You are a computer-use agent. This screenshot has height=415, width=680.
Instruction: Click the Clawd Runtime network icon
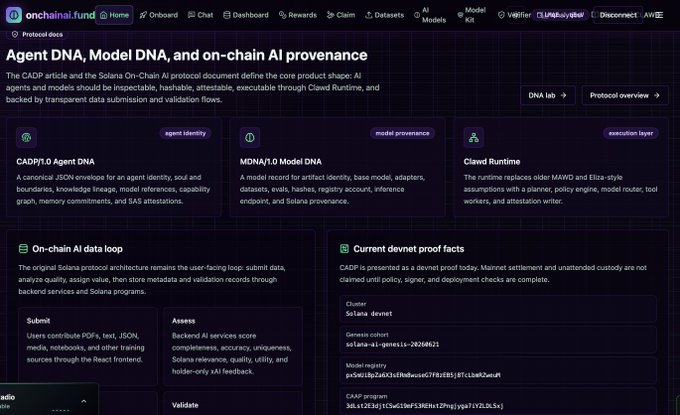(474, 138)
